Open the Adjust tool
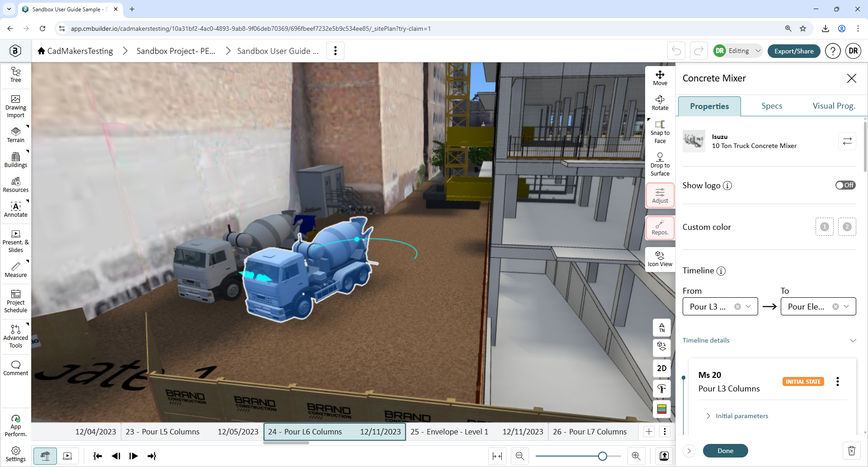868x467 pixels. coord(660,195)
